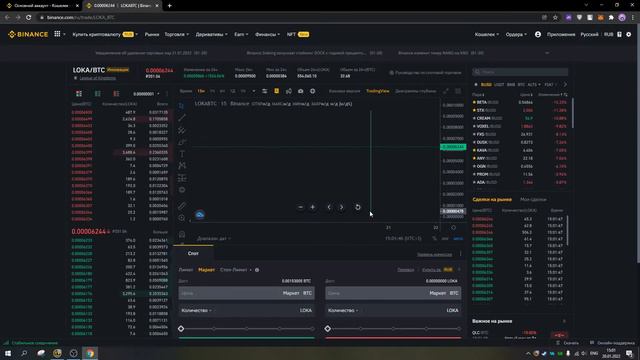Viewport: 640px width, 360px height.
Task: Open the account profile icon
Action: point(538,35)
